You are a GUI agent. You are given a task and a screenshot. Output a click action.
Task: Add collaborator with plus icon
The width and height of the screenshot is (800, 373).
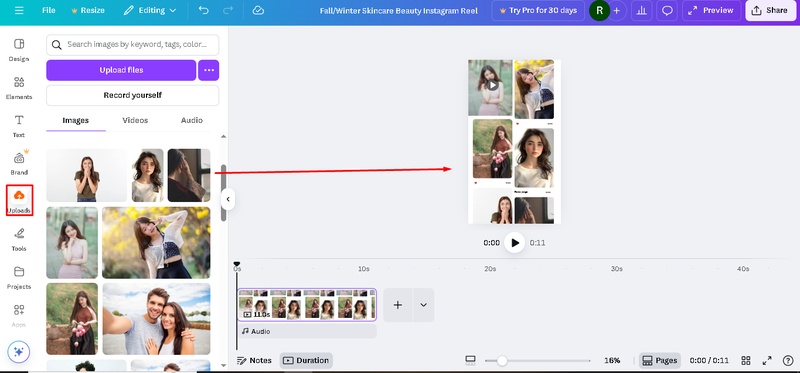(616, 11)
